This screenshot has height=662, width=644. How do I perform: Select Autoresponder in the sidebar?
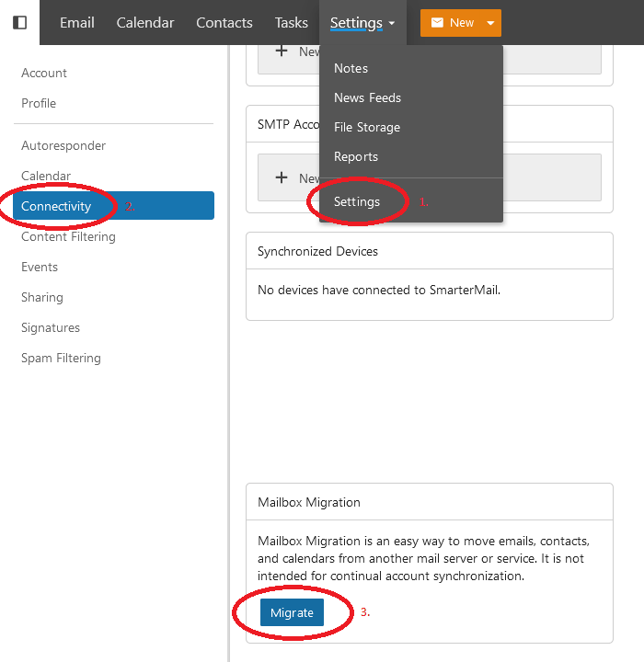[63, 145]
